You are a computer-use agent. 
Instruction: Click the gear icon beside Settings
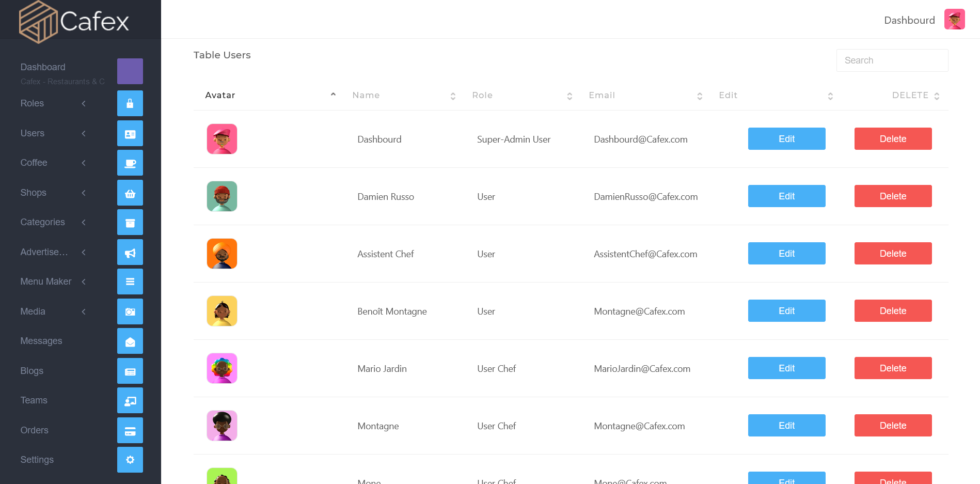tap(130, 460)
